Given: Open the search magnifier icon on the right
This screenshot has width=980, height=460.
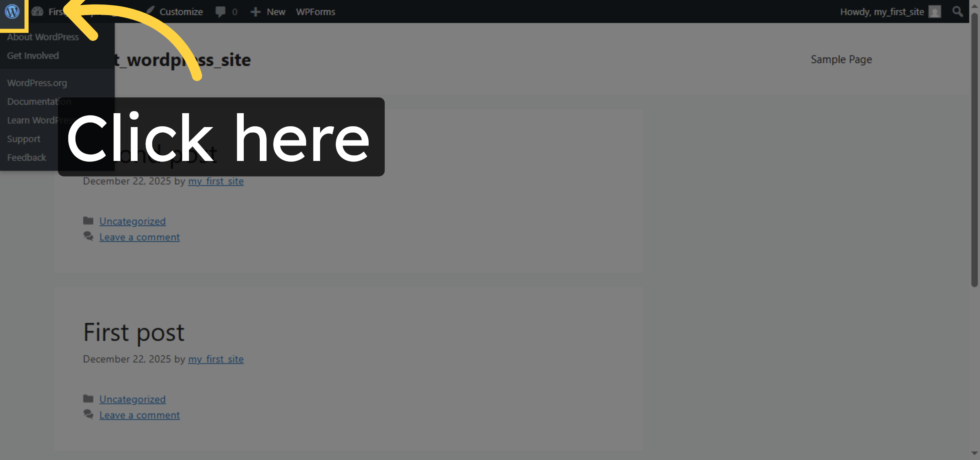Looking at the screenshot, I should coord(957,11).
